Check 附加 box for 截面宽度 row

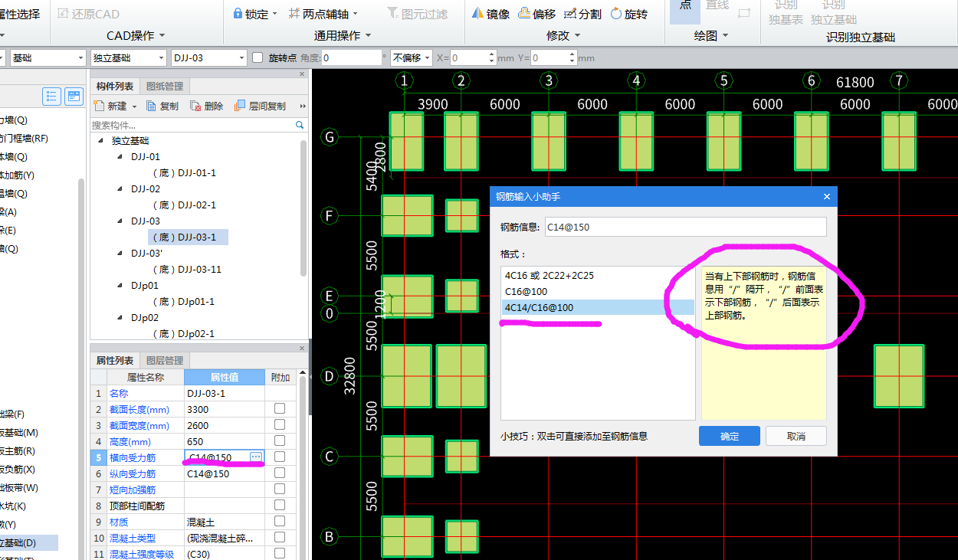[280, 425]
